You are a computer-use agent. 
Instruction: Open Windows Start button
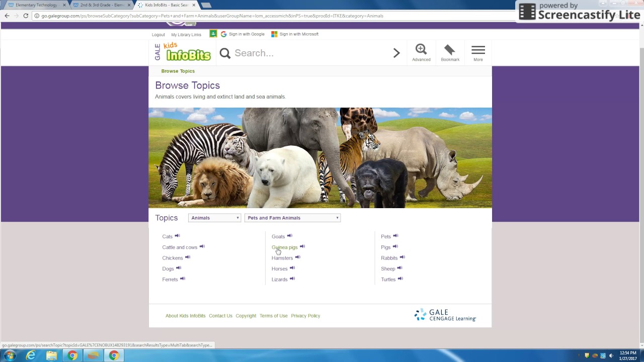coord(10,355)
